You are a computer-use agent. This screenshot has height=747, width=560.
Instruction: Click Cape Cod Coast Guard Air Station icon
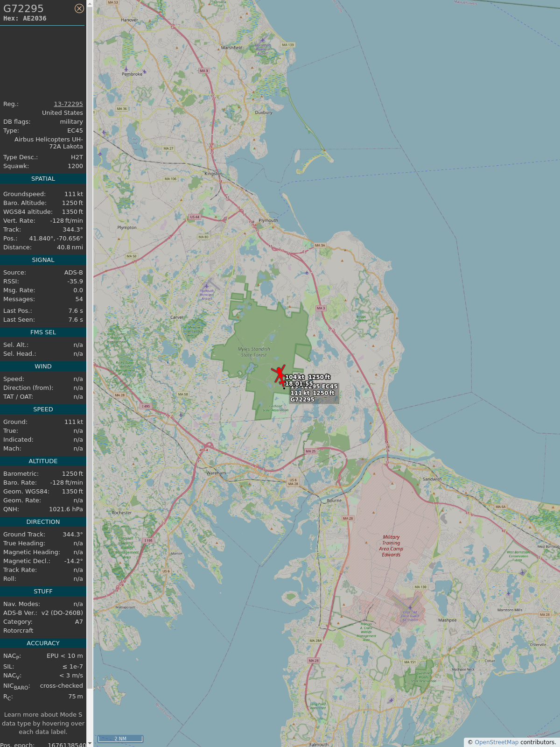pyautogui.click(x=410, y=607)
